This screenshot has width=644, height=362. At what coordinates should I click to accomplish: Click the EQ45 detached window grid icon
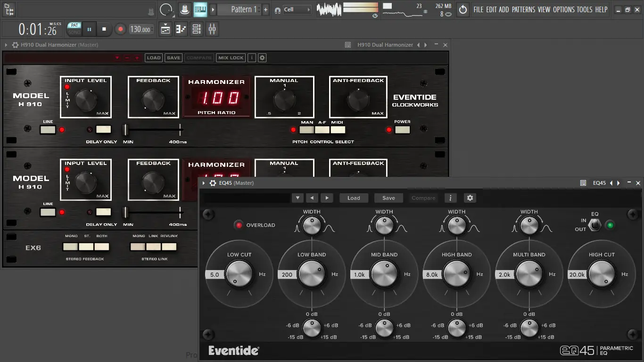583,183
